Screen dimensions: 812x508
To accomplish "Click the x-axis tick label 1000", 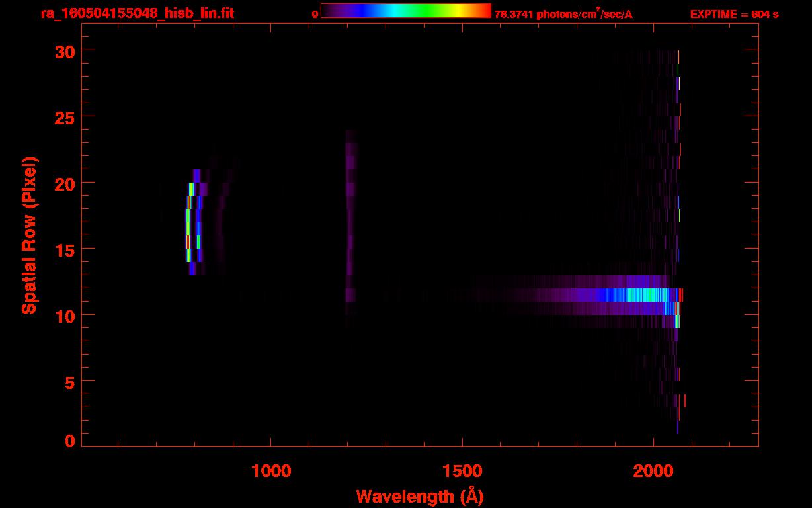I will 270,471.
